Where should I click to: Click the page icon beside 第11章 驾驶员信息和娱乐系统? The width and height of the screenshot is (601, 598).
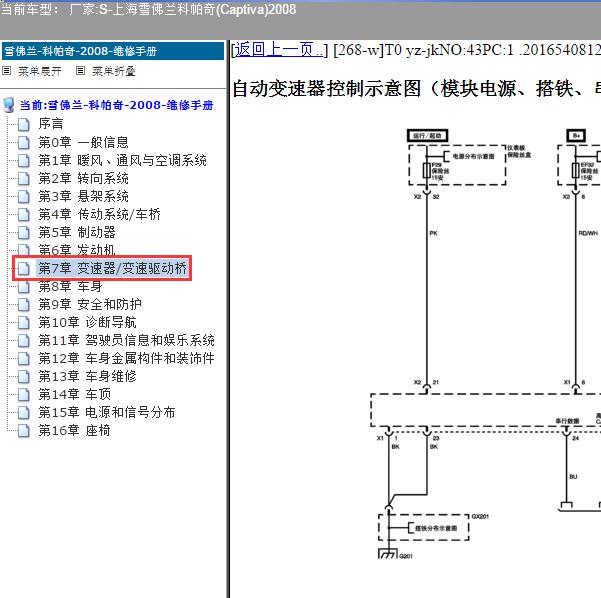(x=24, y=340)
